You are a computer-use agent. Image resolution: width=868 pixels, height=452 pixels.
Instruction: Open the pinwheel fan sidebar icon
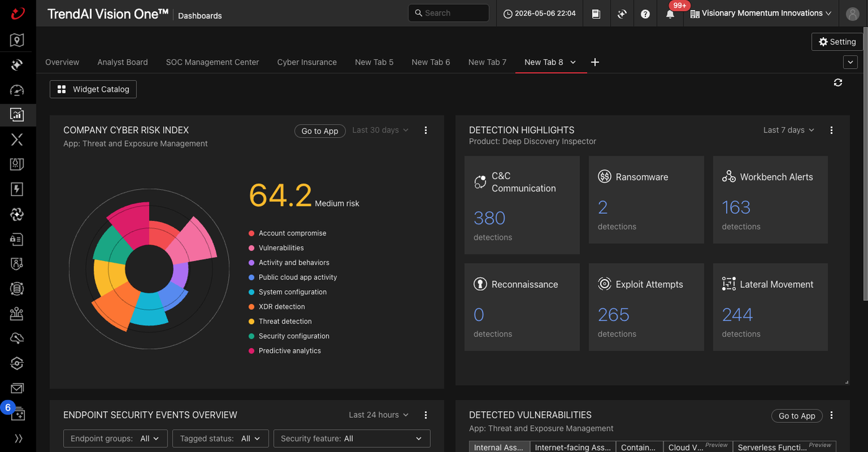[x=17, y=215]
